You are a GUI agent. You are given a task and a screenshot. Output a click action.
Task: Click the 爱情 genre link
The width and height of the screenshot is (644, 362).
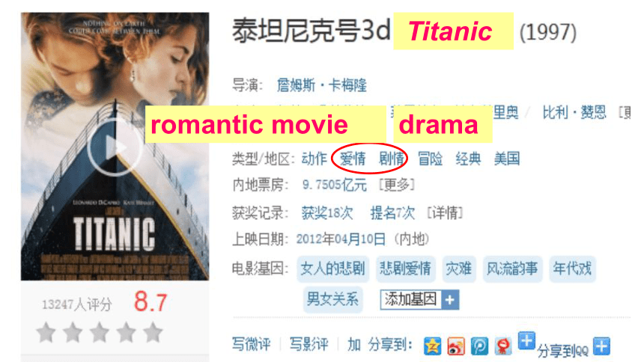(353, 159)
